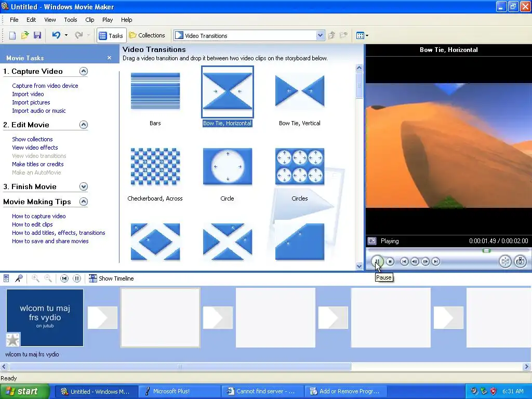
Task: Collapse the Edit Movie section
Action: [x=84, y=125]
